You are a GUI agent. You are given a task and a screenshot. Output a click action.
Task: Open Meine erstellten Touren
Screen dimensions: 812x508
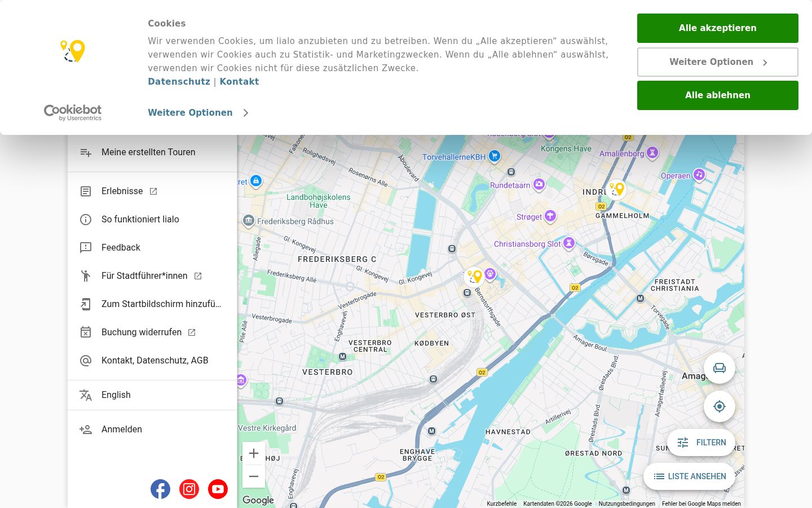(152, 152)
